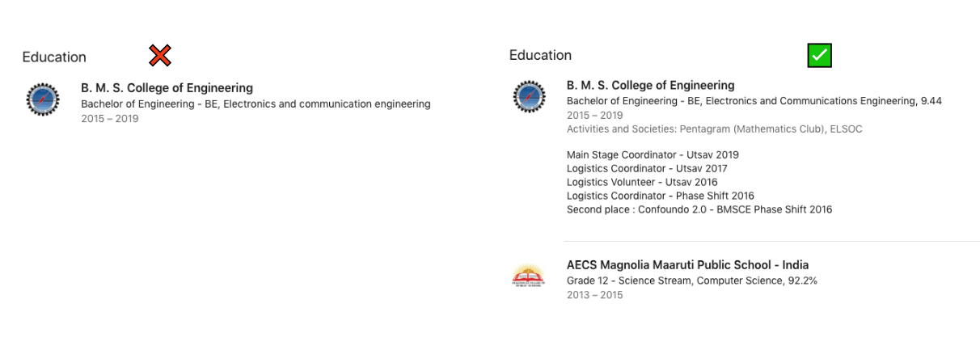This screenshot has height=346, width=980.
Task: Open AECS Magnolia Maaruti Public School link
Action: 687,265
